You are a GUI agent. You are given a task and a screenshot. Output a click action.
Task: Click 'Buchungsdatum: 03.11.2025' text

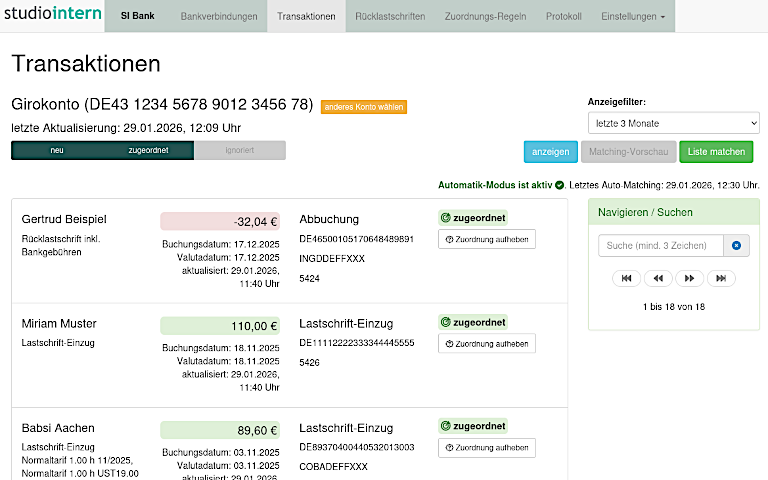click(221, 452)
